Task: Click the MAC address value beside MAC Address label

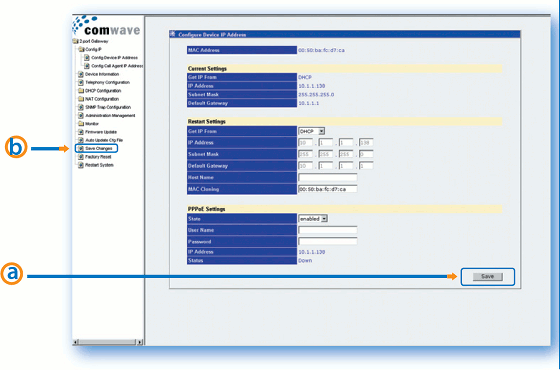Action: [321, 50]
